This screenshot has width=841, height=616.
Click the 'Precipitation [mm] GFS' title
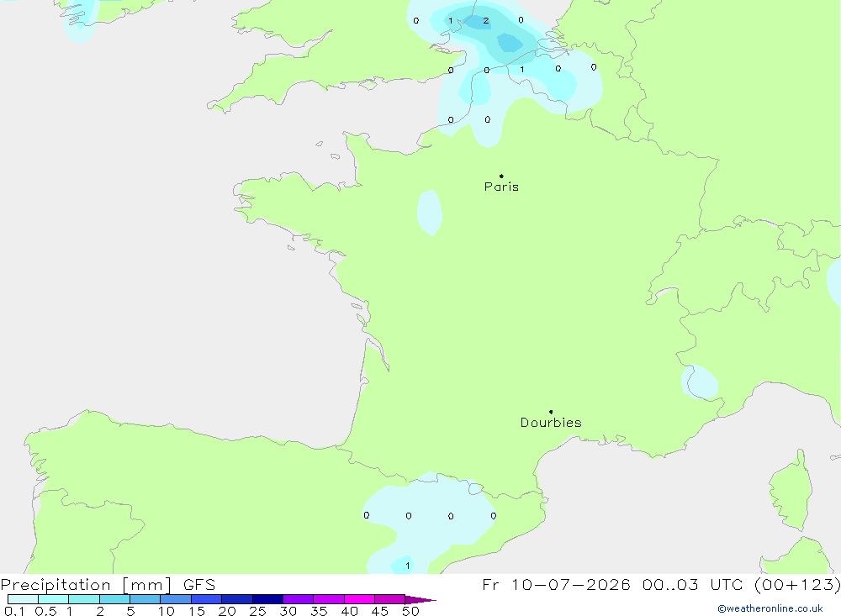(108, 584)
